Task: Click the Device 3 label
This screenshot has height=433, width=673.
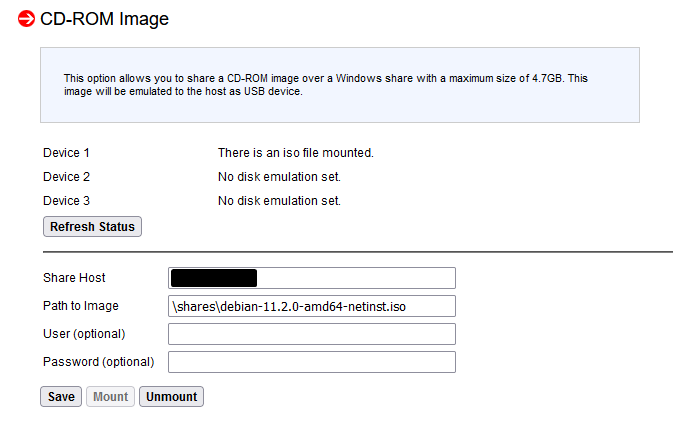Action: [x=66, y=201]
